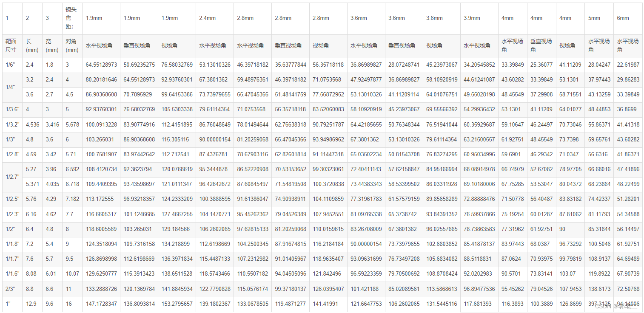Select the 1/3.2" row label
The height and width of the screenshot is (313, 644).
(x=12, y=124)
